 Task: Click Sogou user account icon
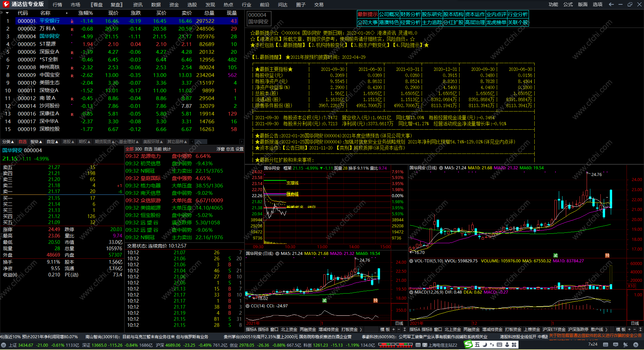pos(507,345)
